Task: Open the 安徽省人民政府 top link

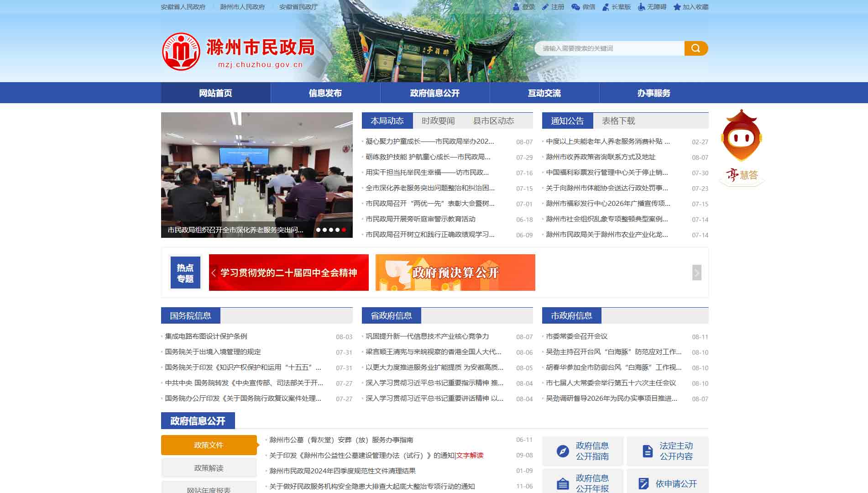Action: pos(183,7)
